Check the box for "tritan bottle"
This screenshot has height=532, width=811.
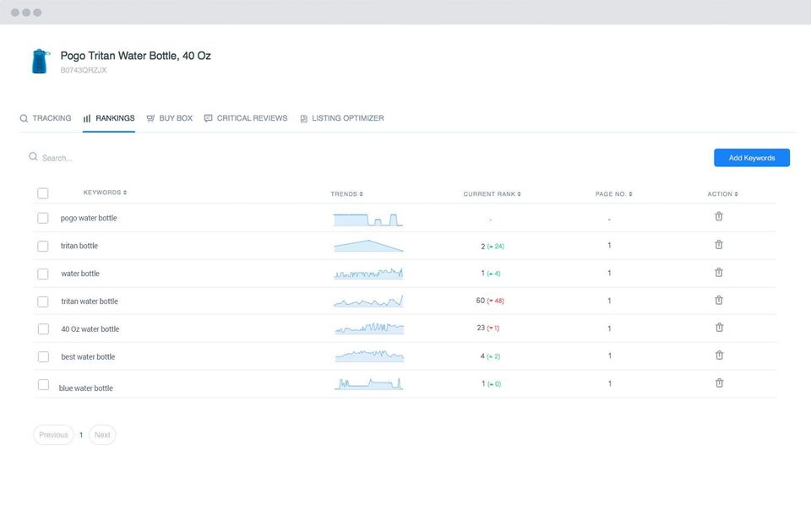point(43,246)
